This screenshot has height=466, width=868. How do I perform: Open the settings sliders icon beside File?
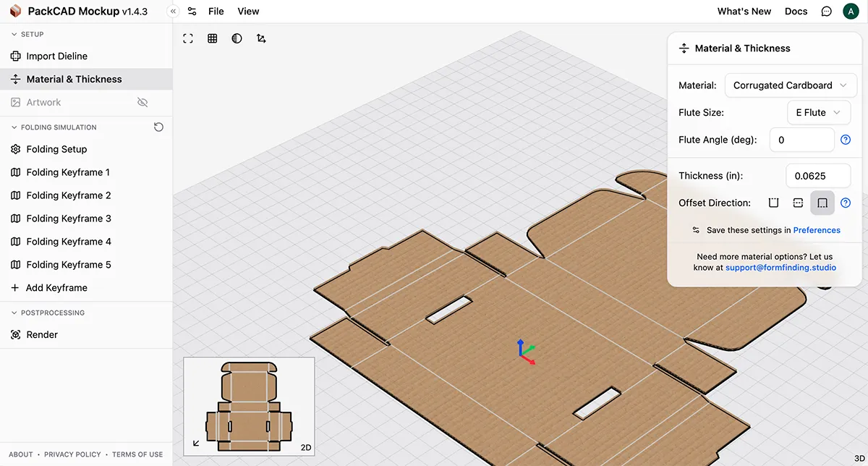tap(192, 12)
